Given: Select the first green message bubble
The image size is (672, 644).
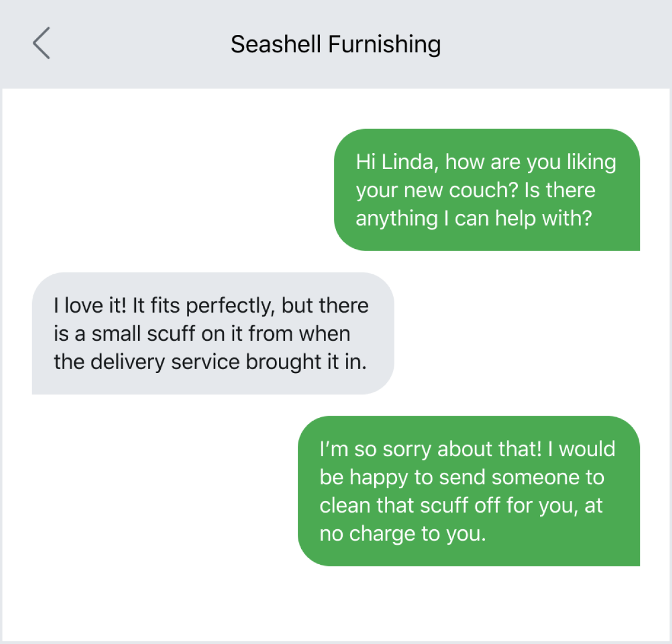Looking at the screenshot, I should pyautogui.click(x=486, y=190).
